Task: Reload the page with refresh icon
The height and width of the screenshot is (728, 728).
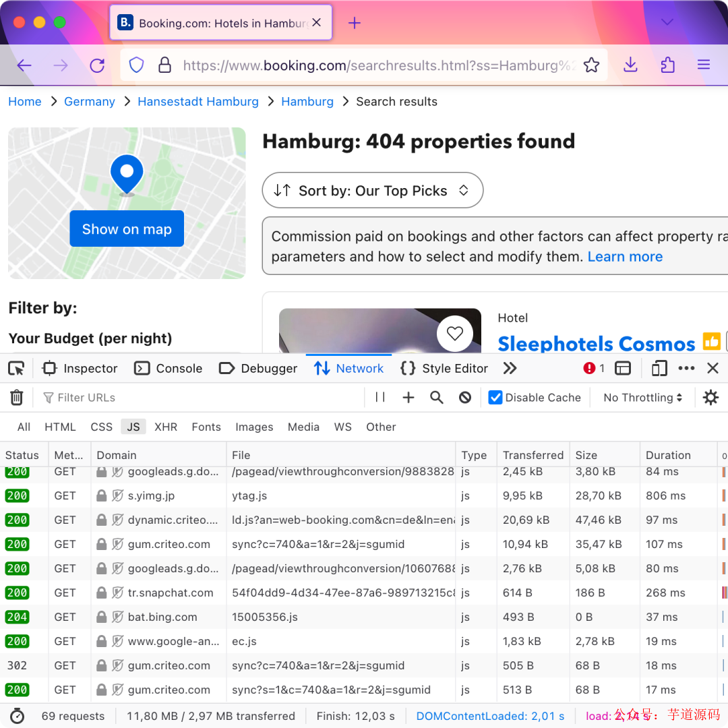Action: click(x=97, y=65)
